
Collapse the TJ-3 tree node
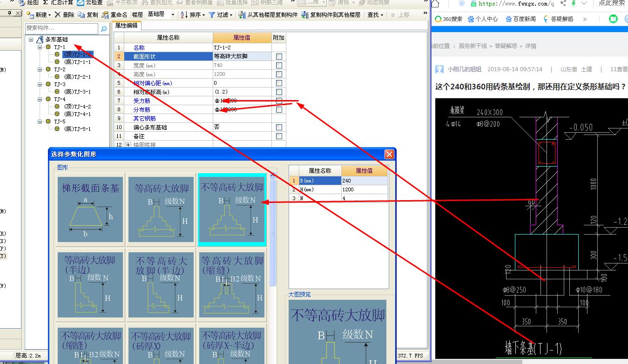tap(40, 84)
